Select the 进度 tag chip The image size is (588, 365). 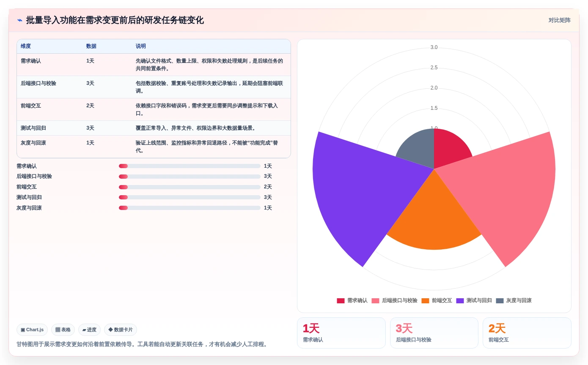89,330
